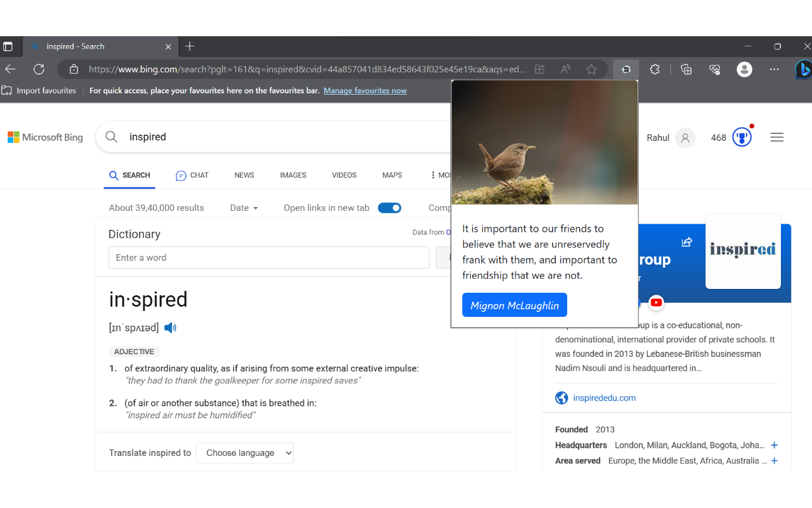812x508 pixels.
Task: Click the Mignon McLaughlin author button
Action: pyautogui.click(x=514, y=305)
